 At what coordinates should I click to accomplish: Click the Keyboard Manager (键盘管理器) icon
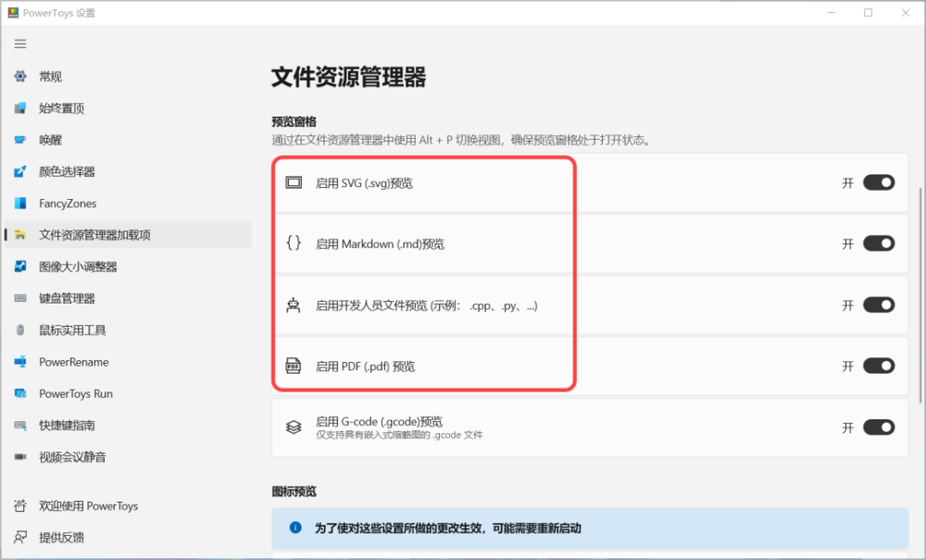click(x=20, y=299)
